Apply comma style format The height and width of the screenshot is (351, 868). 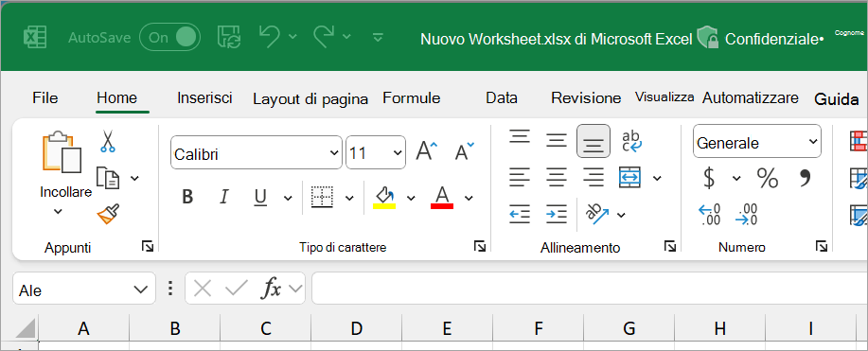[x=805, y=177]
